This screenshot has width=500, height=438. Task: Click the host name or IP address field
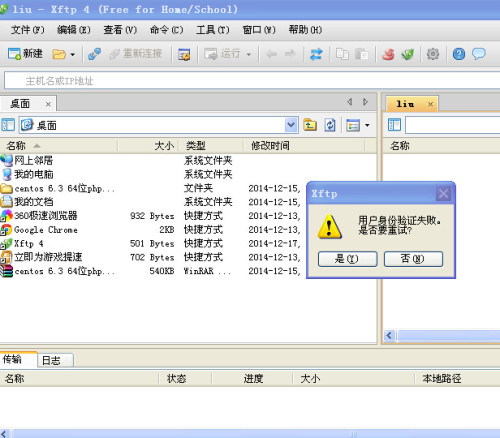[x=252, y=80]
